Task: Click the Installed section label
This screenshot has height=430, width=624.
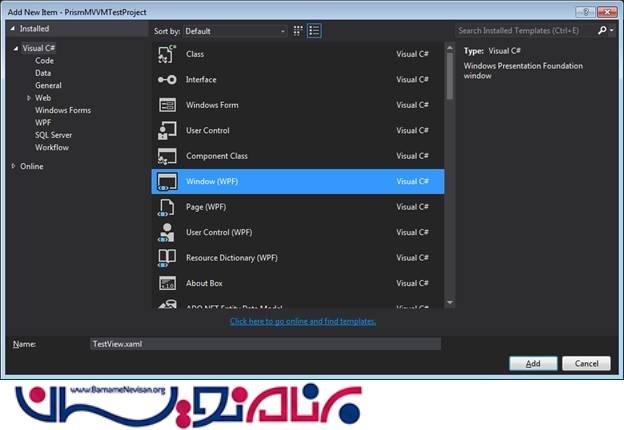Action: click(x=35, y=29)
